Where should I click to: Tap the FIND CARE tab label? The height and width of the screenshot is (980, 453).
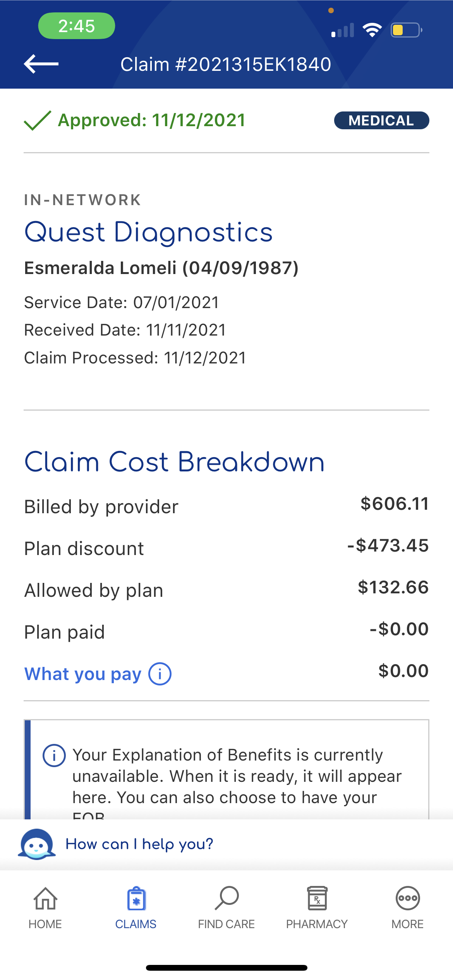tap(226, 924)
